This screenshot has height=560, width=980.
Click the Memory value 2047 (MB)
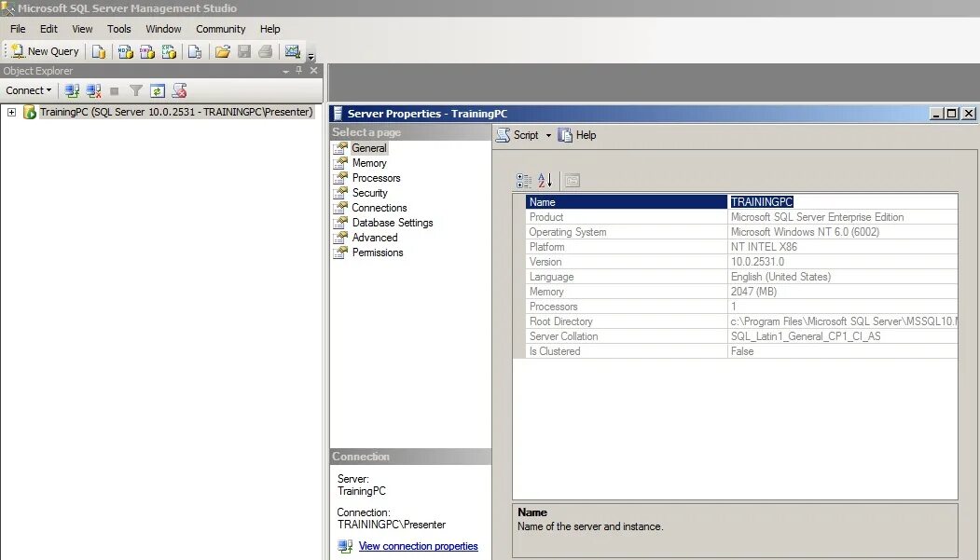point(753,292)
